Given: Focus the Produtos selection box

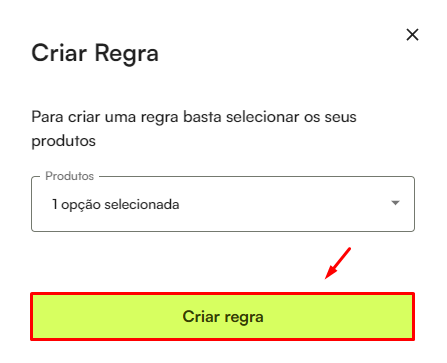Looking at the screenshot, I should 223,204.
